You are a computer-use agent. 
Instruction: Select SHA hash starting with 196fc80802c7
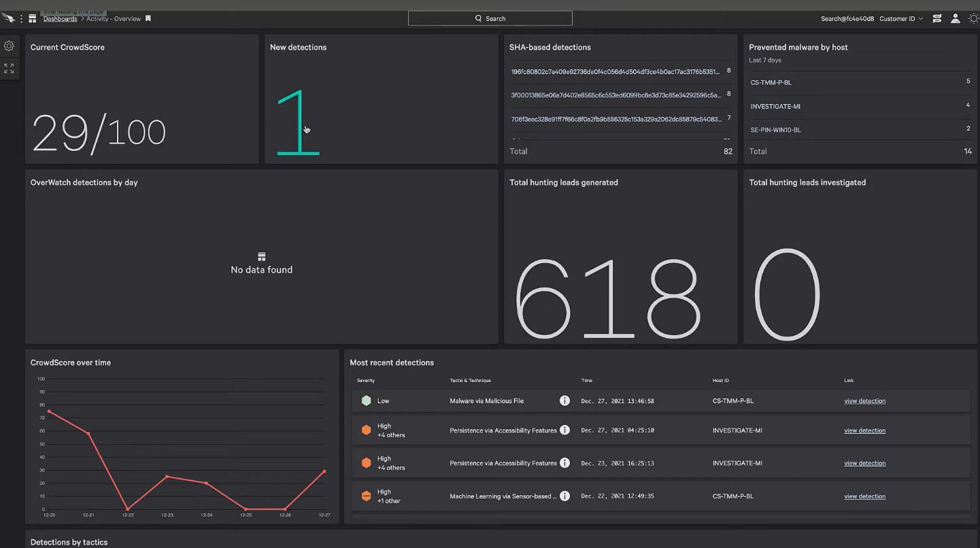[615, 71]
